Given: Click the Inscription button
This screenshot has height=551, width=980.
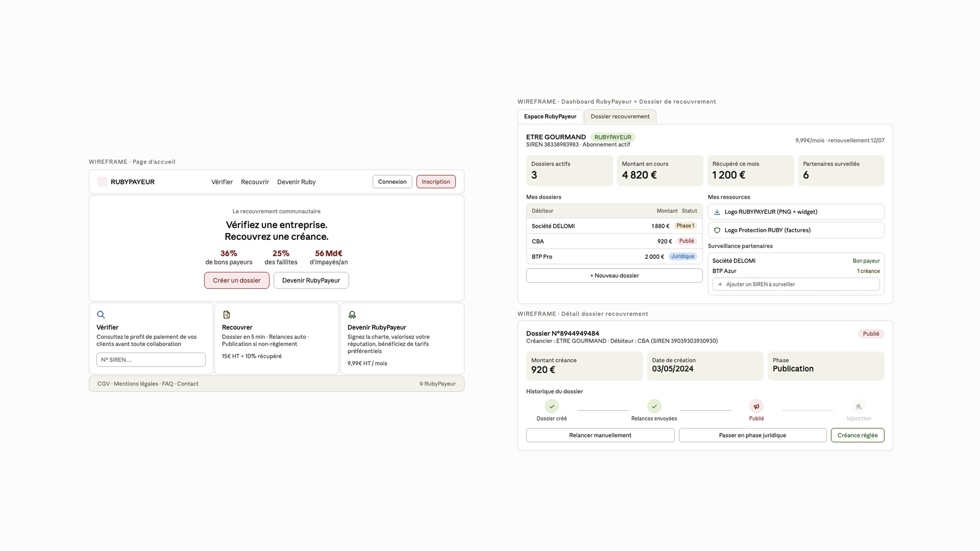Looking at the screenshot, I should click(x=436, y=181).
